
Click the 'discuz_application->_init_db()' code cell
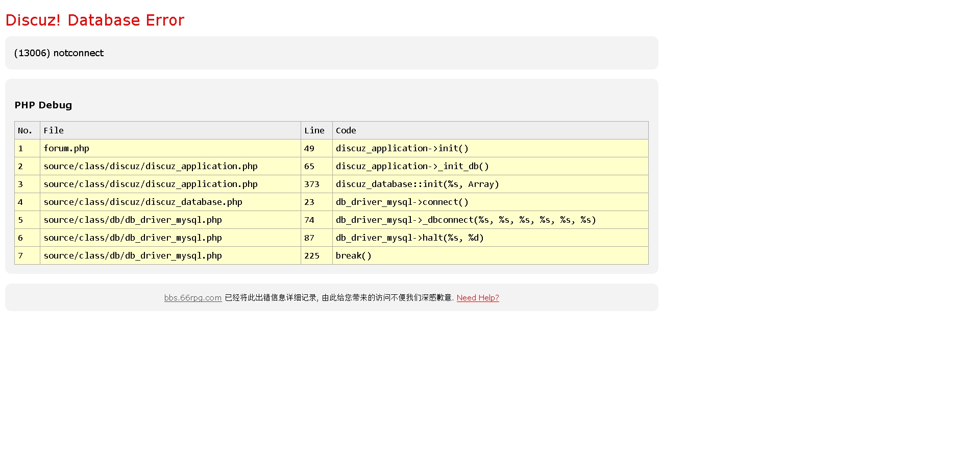[491, 166]
